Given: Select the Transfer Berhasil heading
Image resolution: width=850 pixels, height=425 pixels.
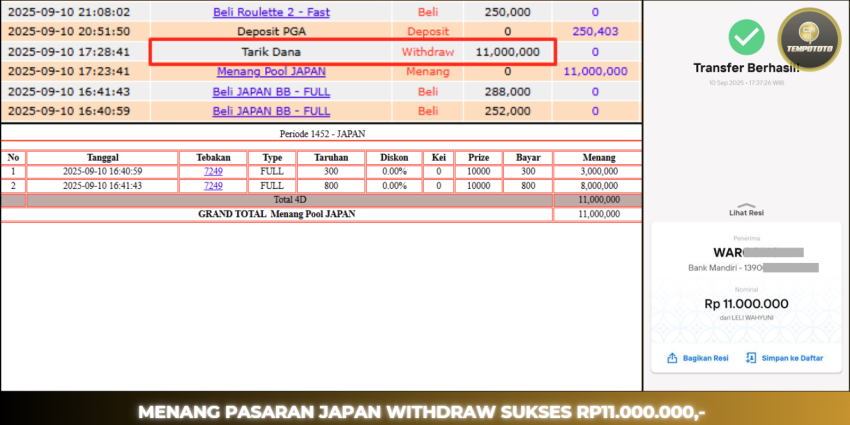Looking at the screenshot, I should (x=746, y=68).
